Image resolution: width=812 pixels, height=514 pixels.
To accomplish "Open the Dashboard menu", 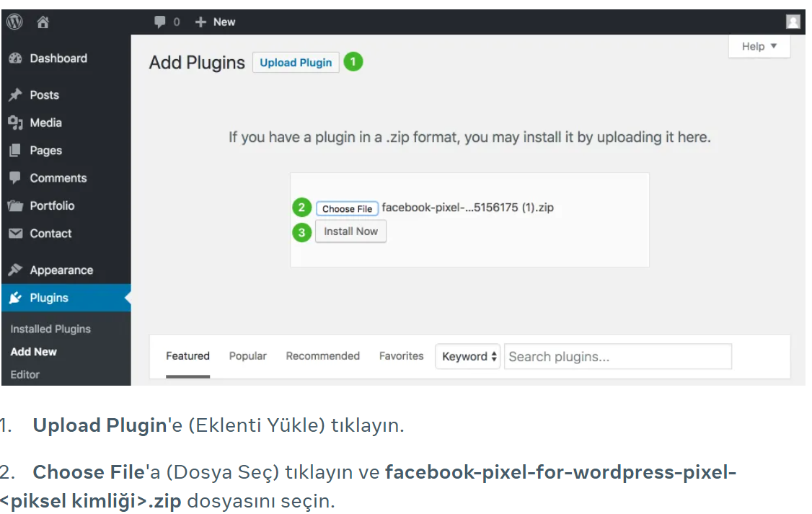I will [x=58, y=58].
